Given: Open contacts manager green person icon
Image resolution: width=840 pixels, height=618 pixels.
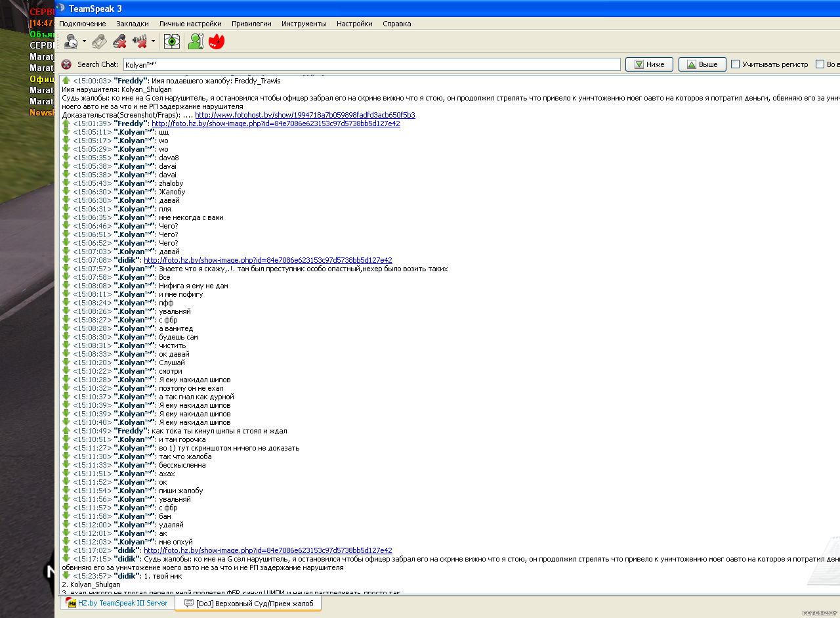Looking at the screenshot, I should [x=196, y=41].
